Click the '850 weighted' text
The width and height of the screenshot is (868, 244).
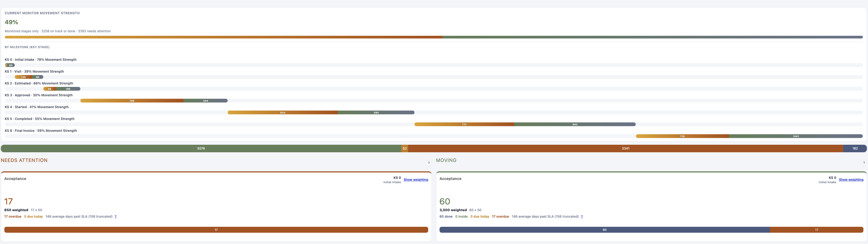[x=16, y=210]
